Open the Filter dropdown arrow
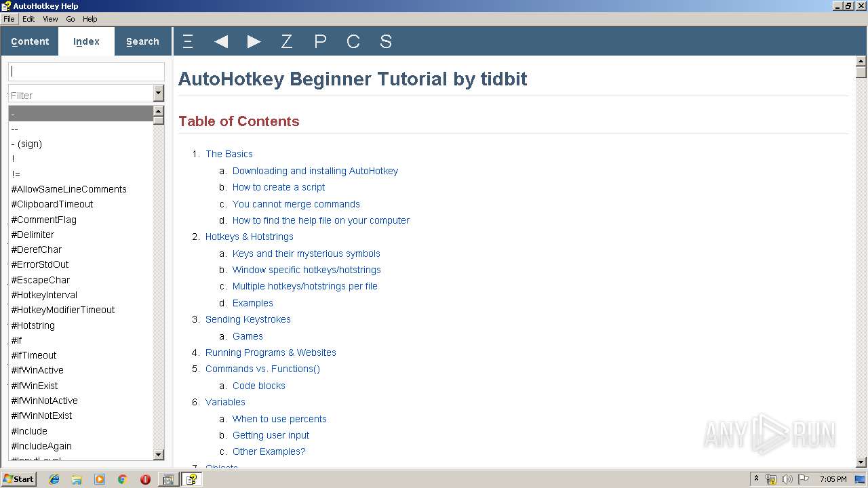 pyautogui.click(x=159, y=94)
